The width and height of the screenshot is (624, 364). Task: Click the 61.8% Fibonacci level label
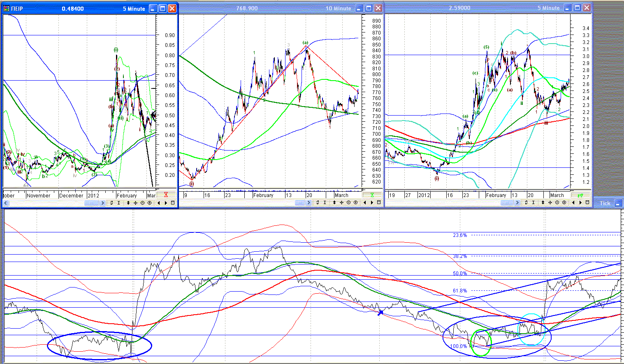click(x=460, y=291)
